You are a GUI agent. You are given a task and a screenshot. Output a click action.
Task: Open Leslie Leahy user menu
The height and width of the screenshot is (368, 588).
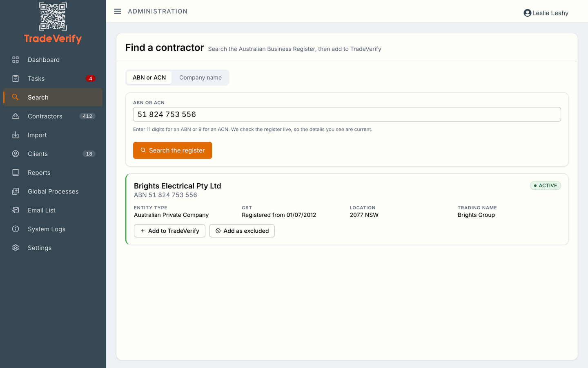click(x=546, y=13)
